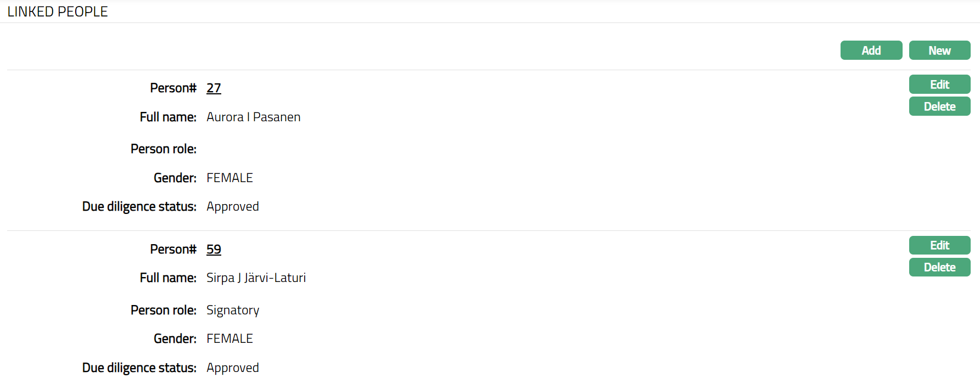Click the empty Person role label for Aurora
This screenshot has width=980, height=384.
click(163, 149)
